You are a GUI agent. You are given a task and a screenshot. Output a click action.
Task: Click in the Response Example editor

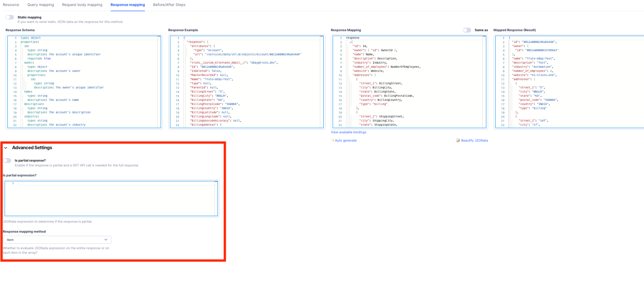coord(247,82)
